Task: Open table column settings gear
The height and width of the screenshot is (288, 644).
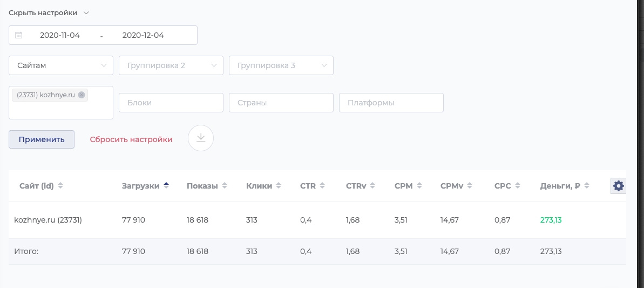Action: click(619, 186)
